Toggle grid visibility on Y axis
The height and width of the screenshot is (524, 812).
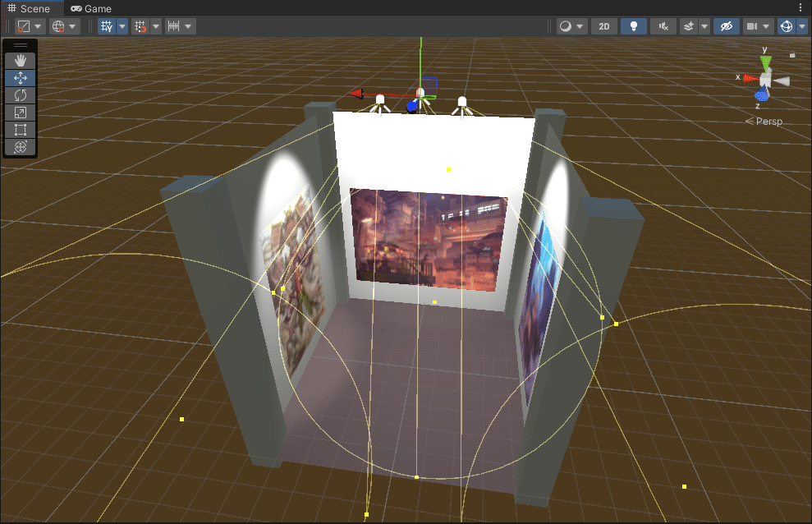point(107,26)
